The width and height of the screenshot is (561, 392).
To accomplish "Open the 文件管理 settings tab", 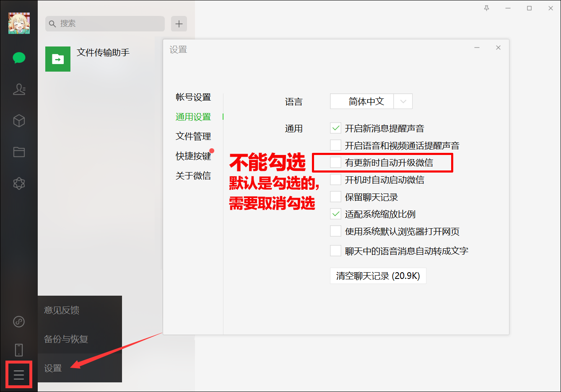I will (x=193, y=136).
